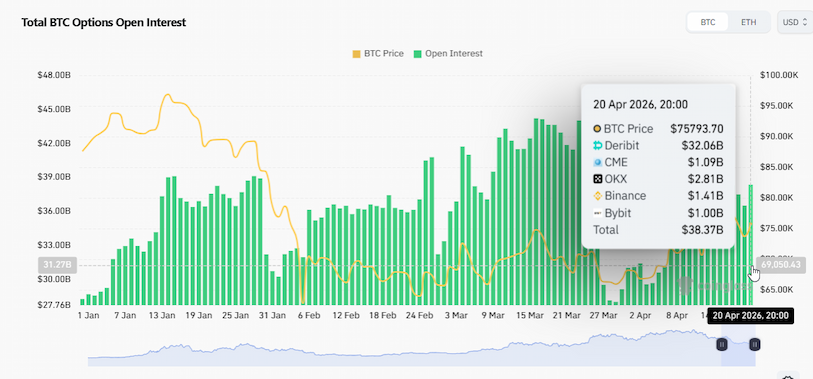The height and width of the screenshot is (379, 813).
Task: Click the 31.27B left axis crosshair label
Action: coord(57,265)
